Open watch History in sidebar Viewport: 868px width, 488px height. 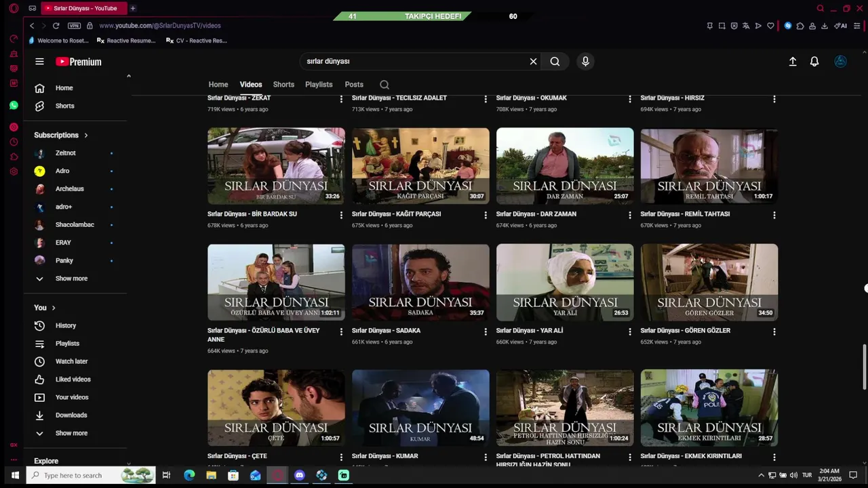coord(66,326)
